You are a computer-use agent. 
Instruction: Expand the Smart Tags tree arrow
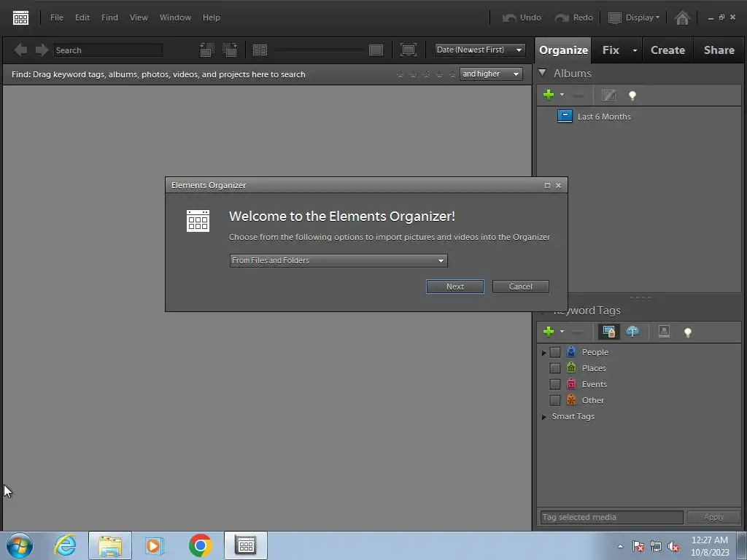coord(543,416)
